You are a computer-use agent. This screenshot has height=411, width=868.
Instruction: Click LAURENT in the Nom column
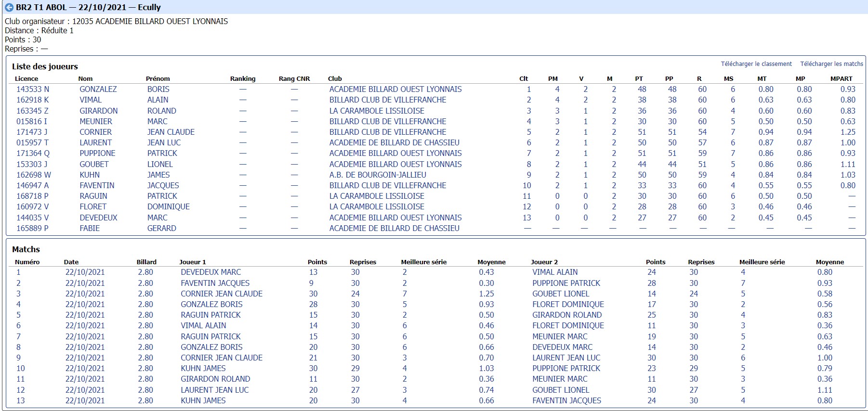[x=95, y=142]
